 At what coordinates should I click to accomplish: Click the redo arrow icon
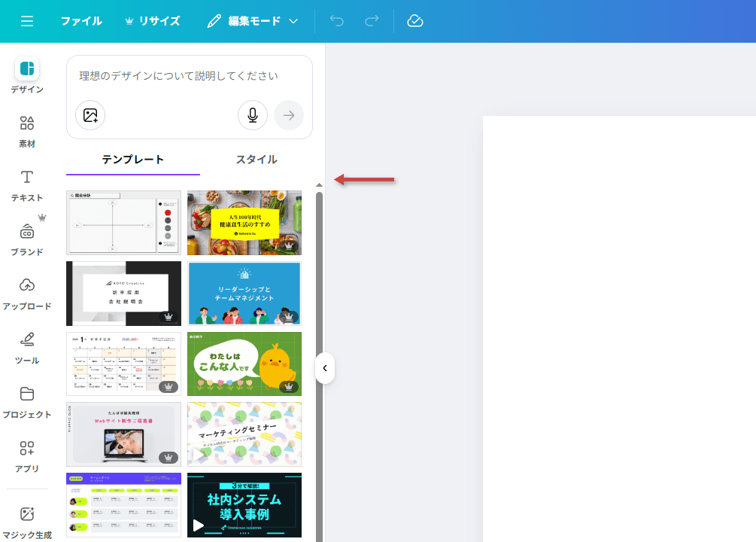click(x=372, y=21)
